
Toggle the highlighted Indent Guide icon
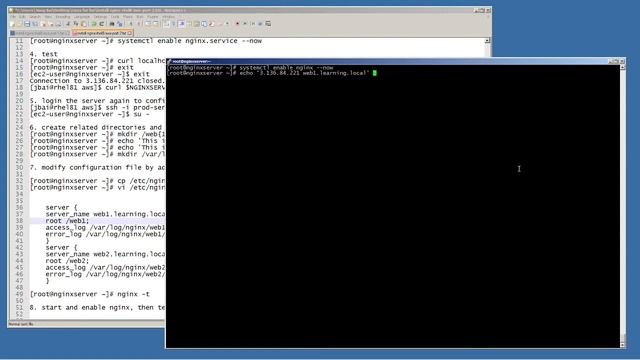[x=182, y=24]
